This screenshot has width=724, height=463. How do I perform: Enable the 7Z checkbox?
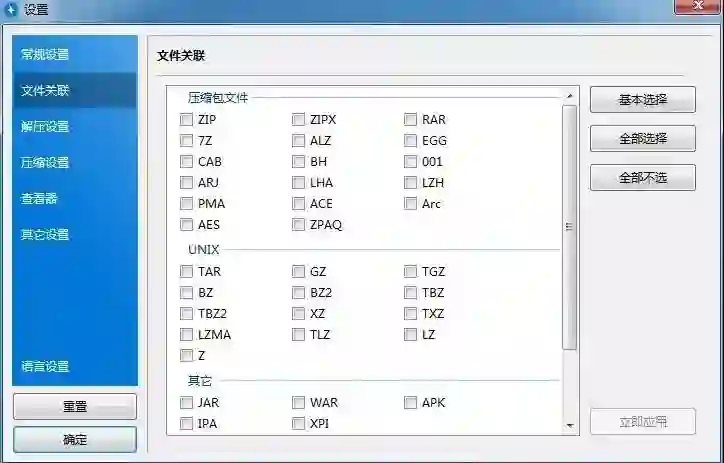[186, 140]
